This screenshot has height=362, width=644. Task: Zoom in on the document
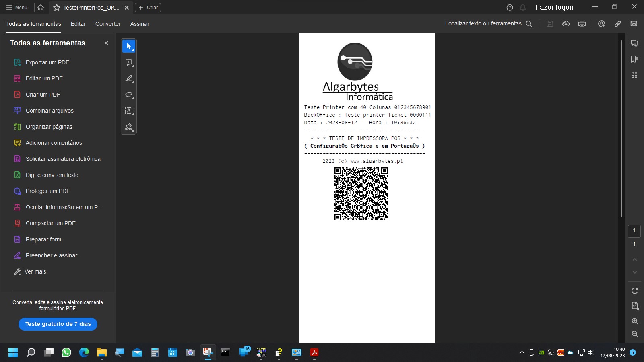click(635, 321)
